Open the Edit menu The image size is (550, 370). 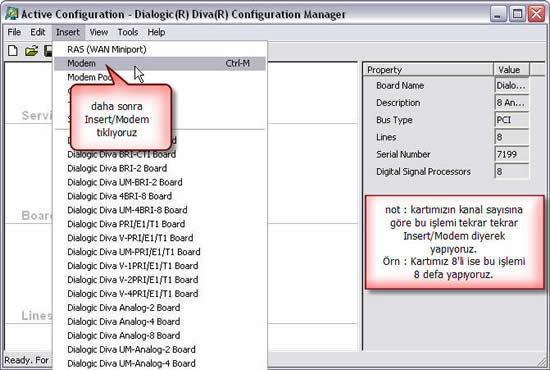click(38, 32)
